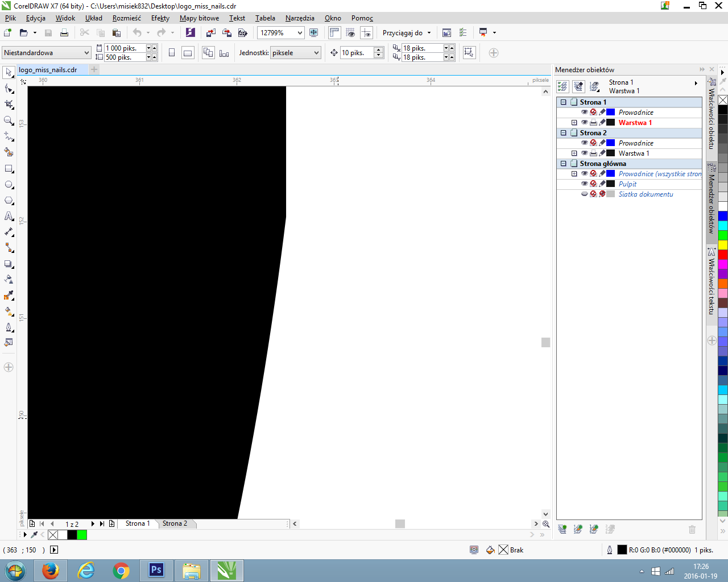
Task: Switch to the Strona 2 page tab
Action: click(175, 523)
